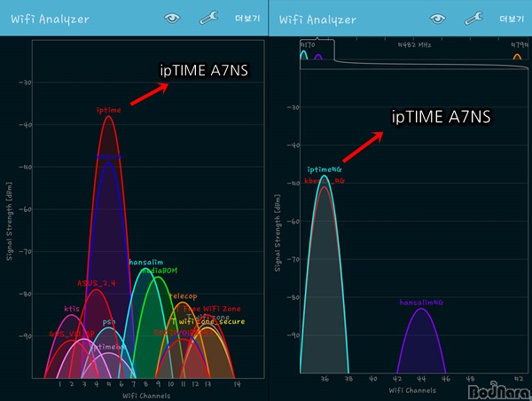This screenshot has height=401, width=532.
Task: Select the yellow T wifi zone_secure label
Action: [x=208, y=321]
